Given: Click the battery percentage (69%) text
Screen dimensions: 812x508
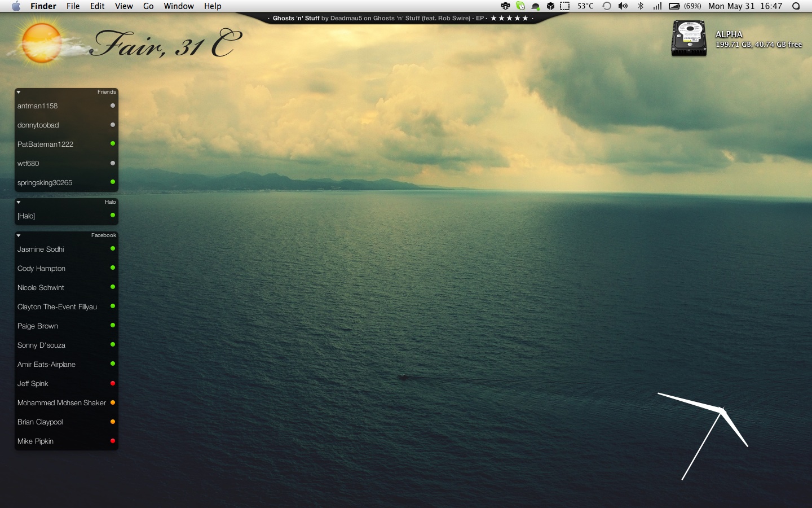Looking at the screenshot, I should [692, 6].
